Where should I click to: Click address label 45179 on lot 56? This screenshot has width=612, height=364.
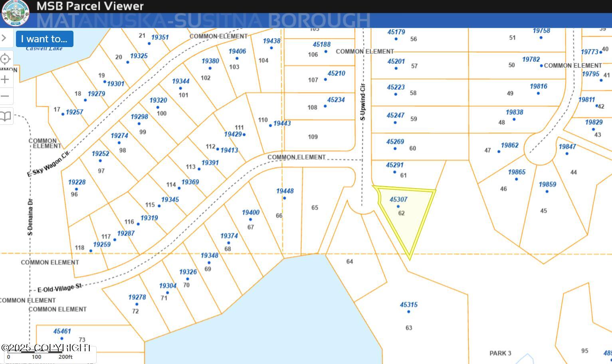point(396,32)
